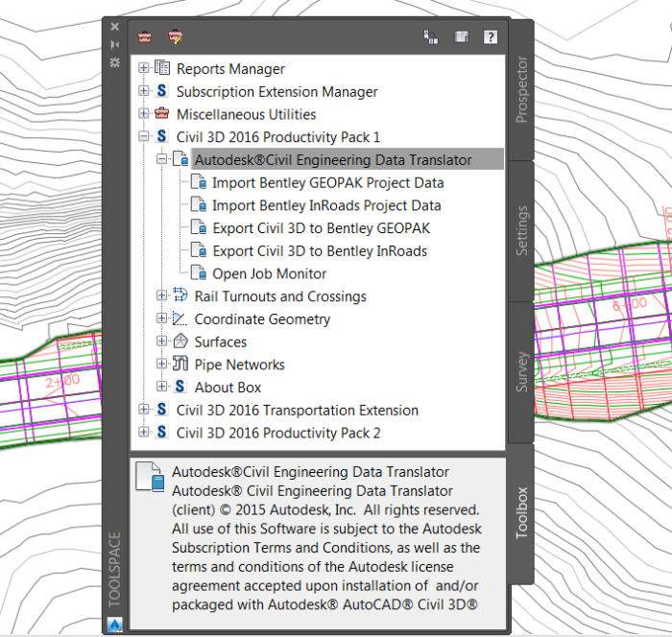Select Import Bentley InRoads Project Data
This screenshot has height=637, width=672.
[326, 205]
